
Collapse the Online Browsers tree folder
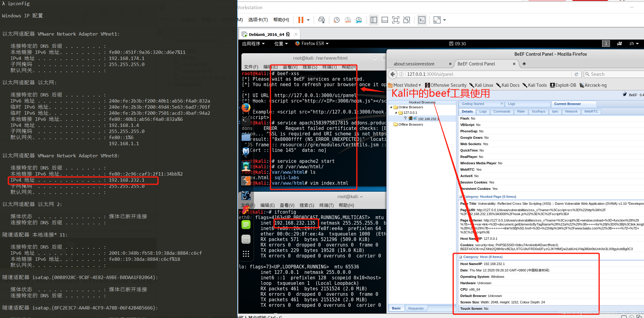click(x=391, y=107)
